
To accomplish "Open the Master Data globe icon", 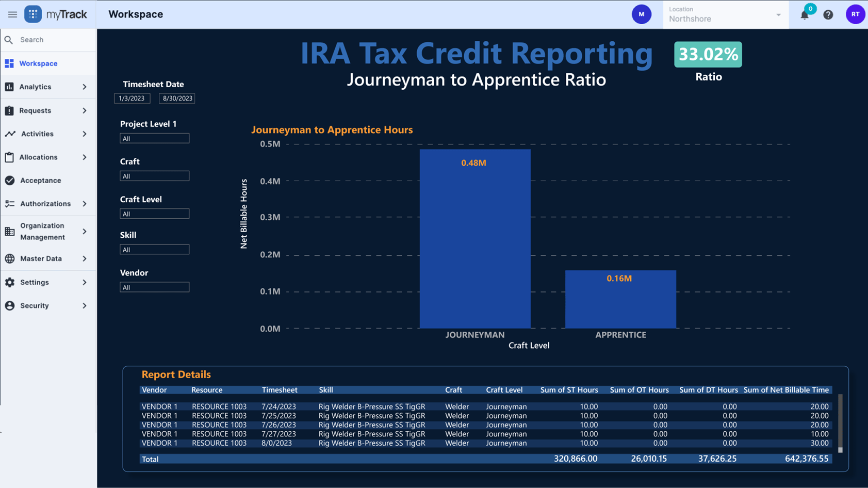I will coord(10,258).
